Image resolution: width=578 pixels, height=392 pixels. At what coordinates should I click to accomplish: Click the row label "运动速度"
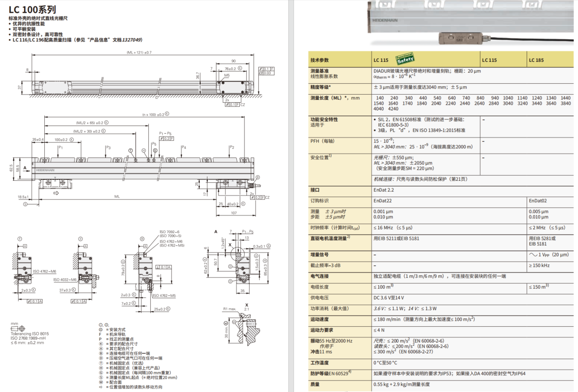(319, 319)
